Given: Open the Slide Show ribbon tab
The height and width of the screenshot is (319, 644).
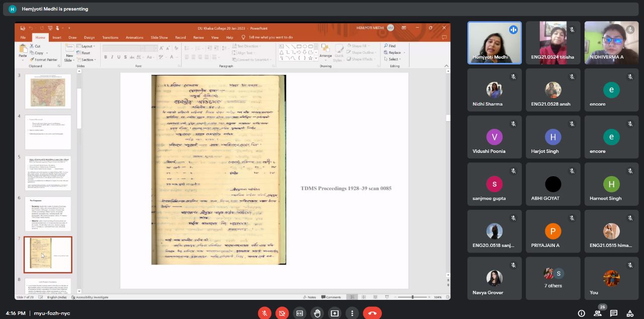Looking at the screenshot, I should coord(159,37).
